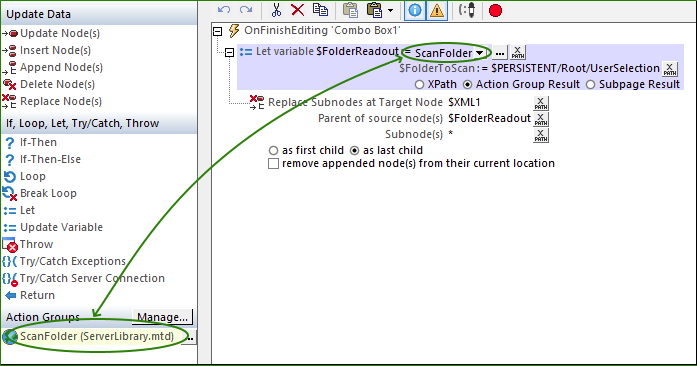The image size is (697, 366).
Task: Click the lightning event icon beside OnFinishEditing
Action: [234, 31]
